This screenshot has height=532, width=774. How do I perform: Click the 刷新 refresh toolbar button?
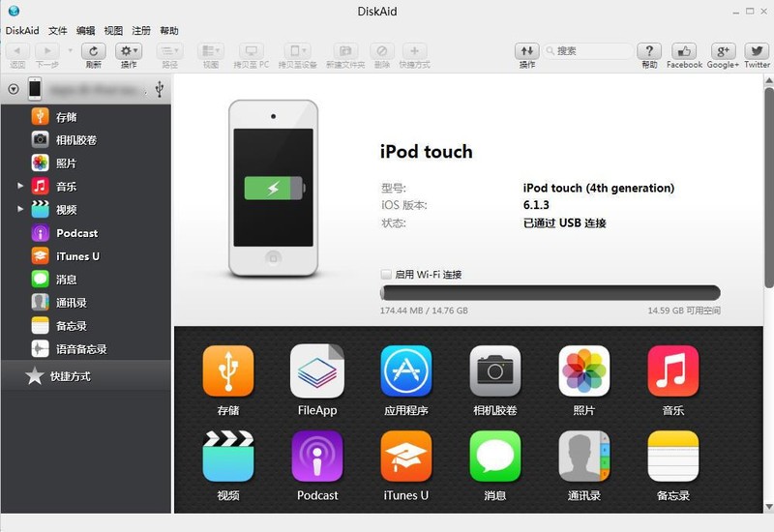point(93,51)
